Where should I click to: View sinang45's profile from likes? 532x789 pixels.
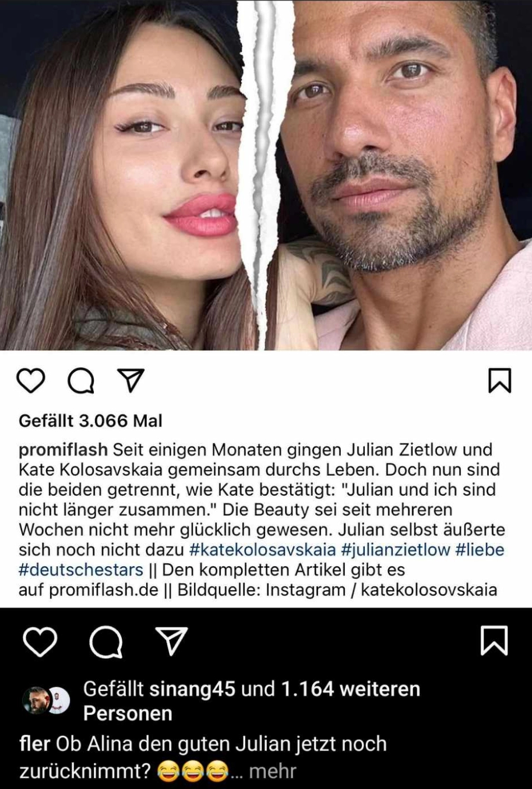click(x=192, y=689)
